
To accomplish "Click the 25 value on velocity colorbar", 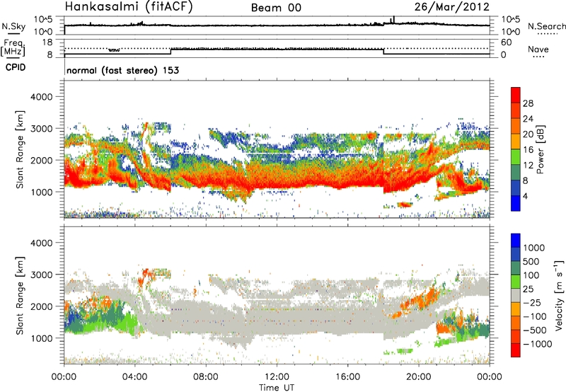I will pos(528,289).
